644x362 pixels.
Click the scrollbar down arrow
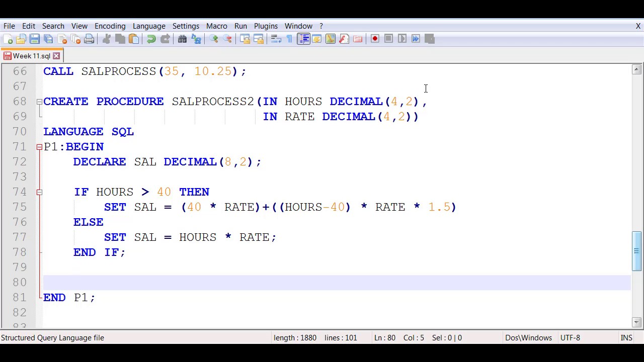(x=636, y=322)
